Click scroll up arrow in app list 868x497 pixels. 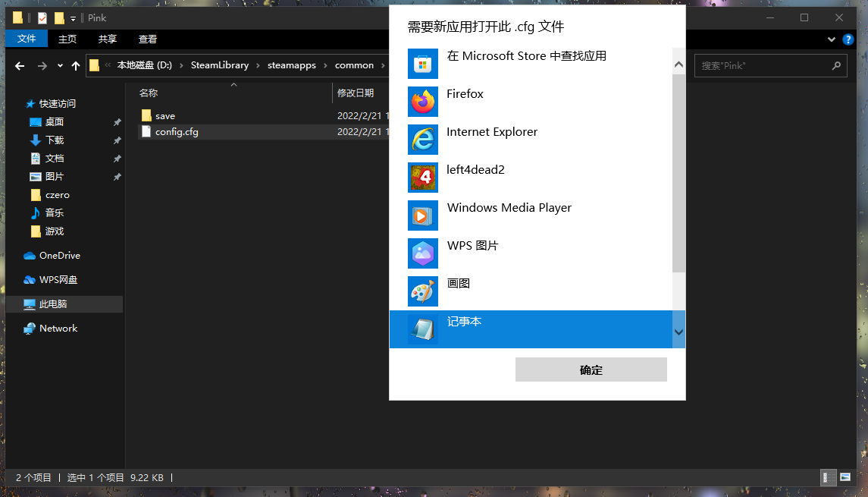pyautogui.click(x=678, y=64)
